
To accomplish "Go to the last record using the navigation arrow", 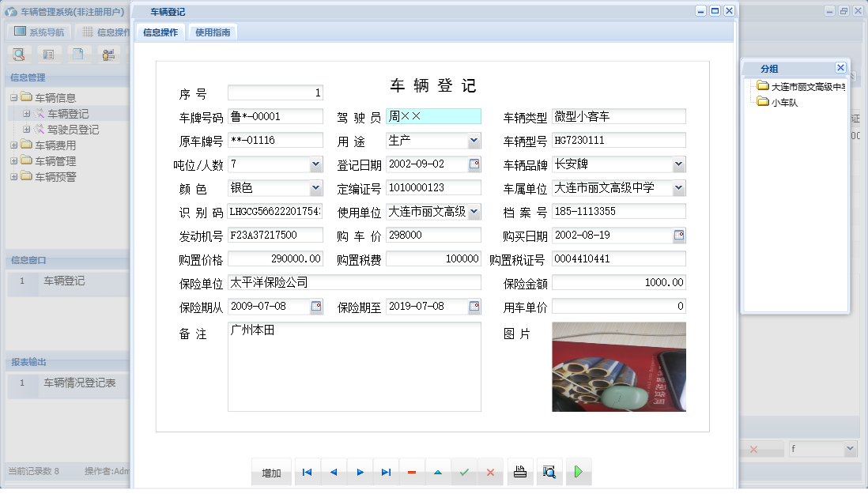I will (386, 472).
